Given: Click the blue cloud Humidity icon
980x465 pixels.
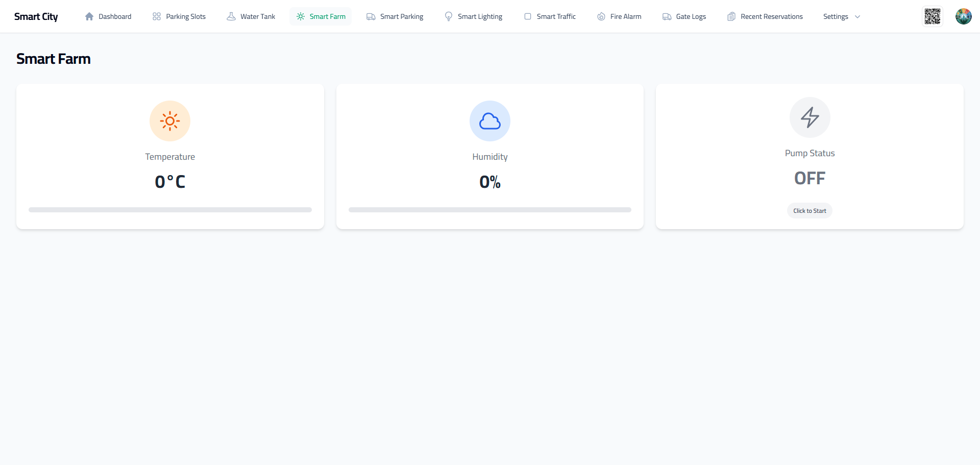Looking at the screenshot, I should 490,121.
